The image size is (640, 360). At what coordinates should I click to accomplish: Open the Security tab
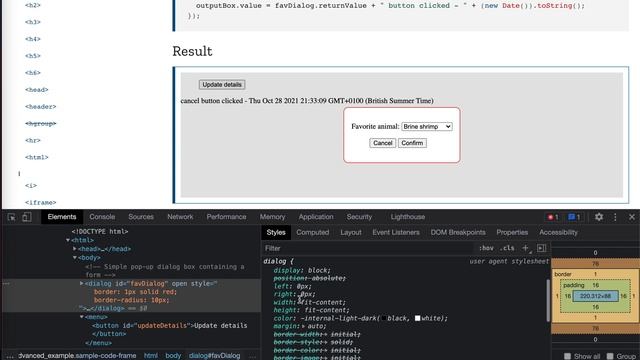click(x=359, y=217)
